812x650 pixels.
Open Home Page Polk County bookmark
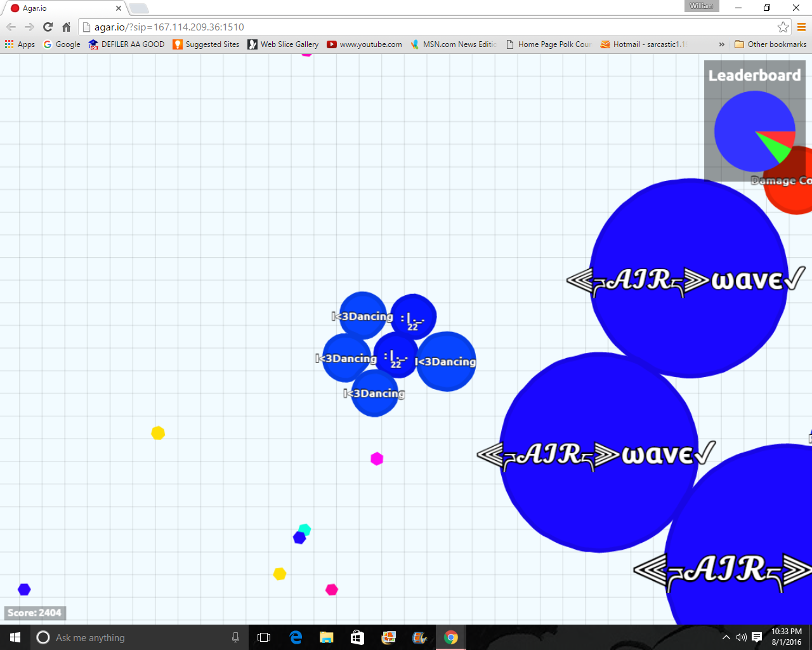tap(549, 44)
